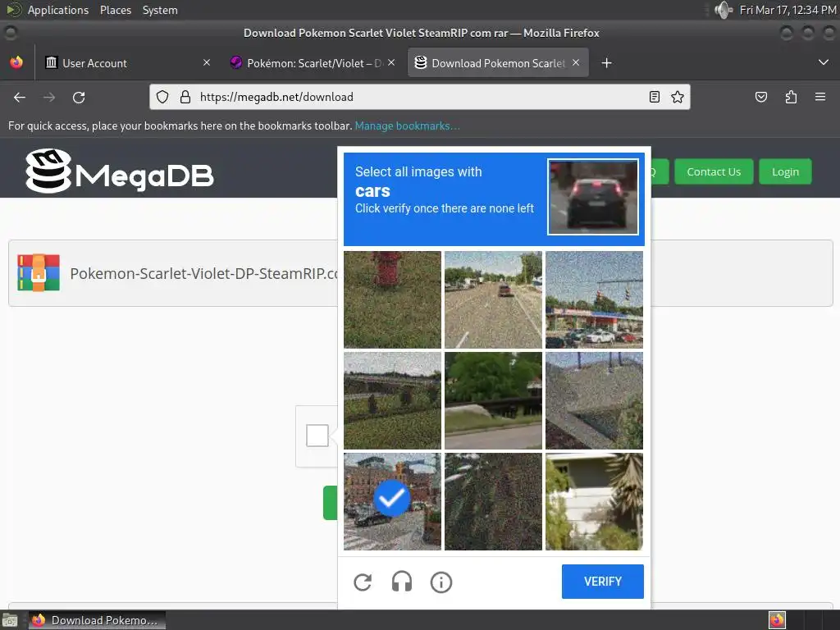The image size is (840, 630).
Task: Open the Applications menu
Action: pos(58,10)
